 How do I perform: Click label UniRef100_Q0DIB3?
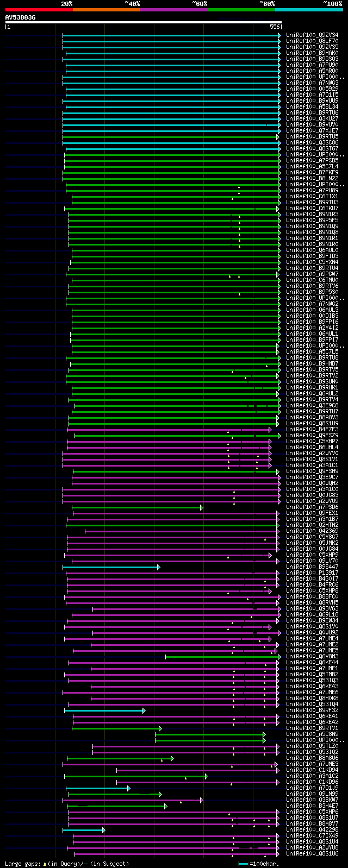tap(312, 316)
